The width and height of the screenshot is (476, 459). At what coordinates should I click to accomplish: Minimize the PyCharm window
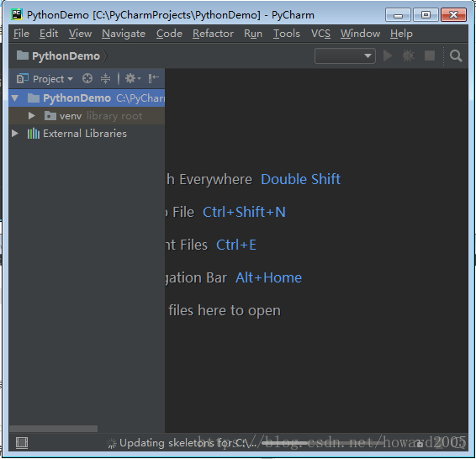pyautogui.click(x=398, y=15)
